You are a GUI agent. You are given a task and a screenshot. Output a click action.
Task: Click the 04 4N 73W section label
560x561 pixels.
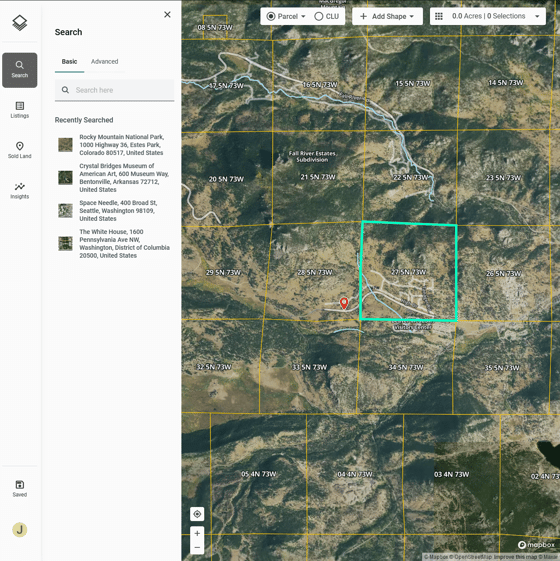355,474
